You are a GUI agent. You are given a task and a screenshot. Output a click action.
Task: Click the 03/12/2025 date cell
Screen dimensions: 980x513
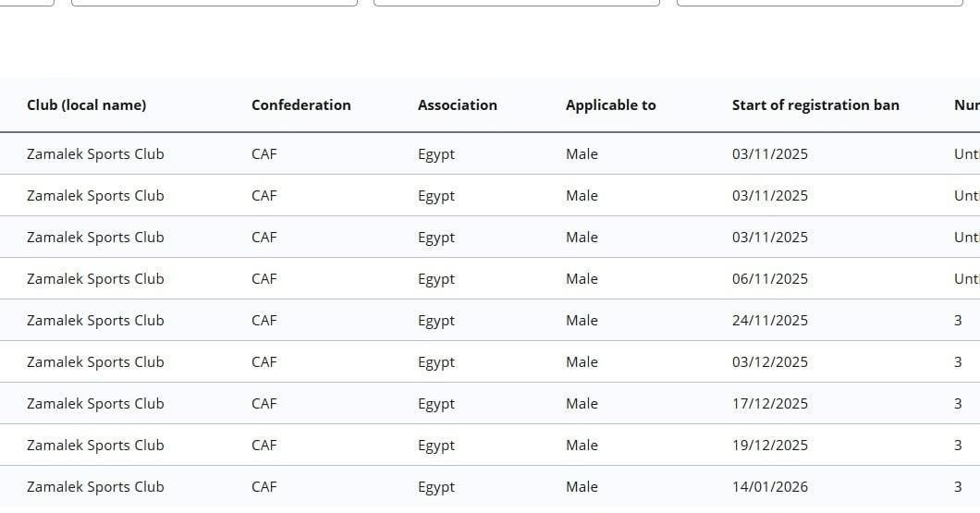click(769, 362)
